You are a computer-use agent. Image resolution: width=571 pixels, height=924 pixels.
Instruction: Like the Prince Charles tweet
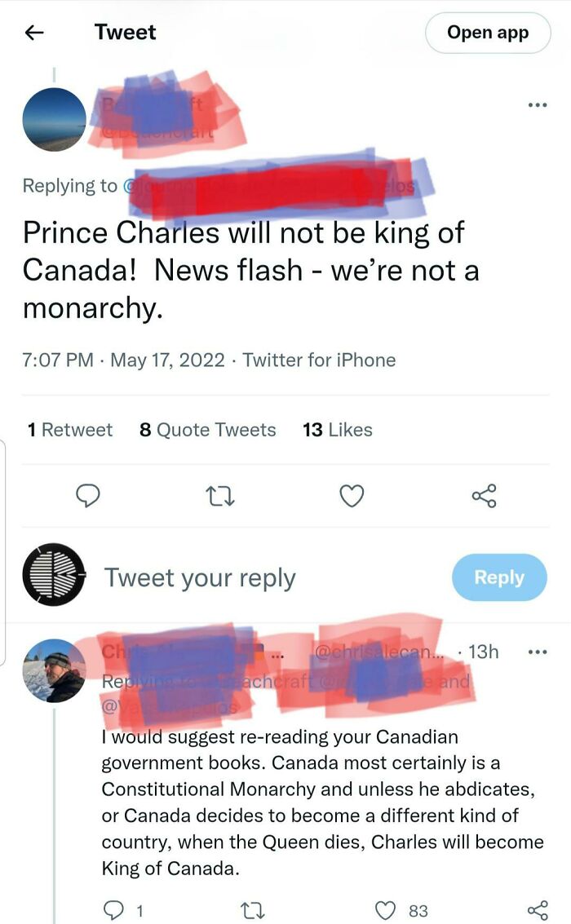pos(351,497)
